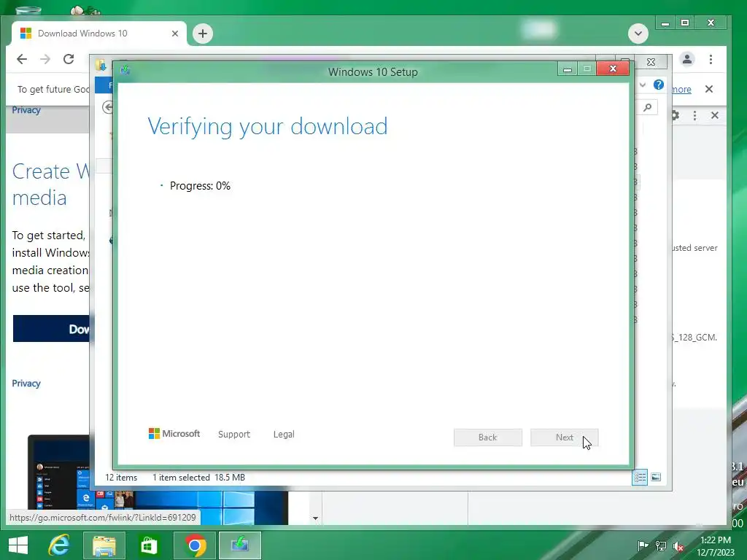This screenshot has width=747, height=560.
Task: Click the 1 item selected 18.5 MB text
Action: pyautogui.click(x=198, y=478)
